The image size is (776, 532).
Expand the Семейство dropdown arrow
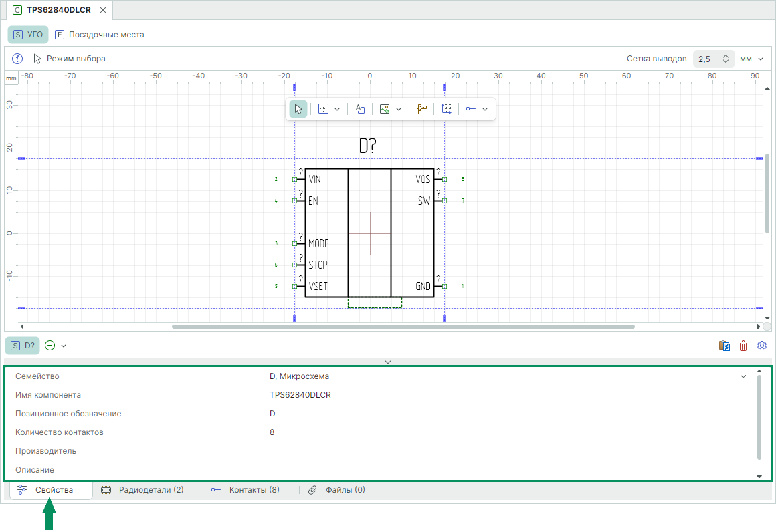[743, 376]
